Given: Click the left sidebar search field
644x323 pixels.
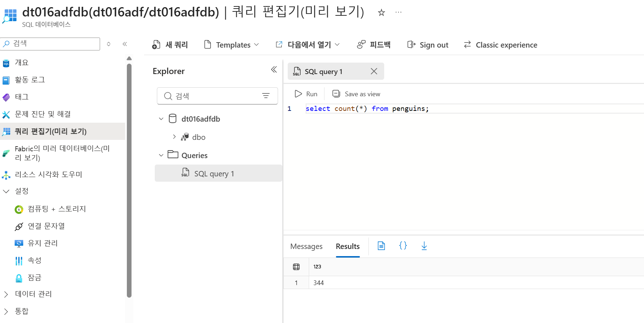Looking at the screenshot, I should pyautogui.click(x=50, y=44).
